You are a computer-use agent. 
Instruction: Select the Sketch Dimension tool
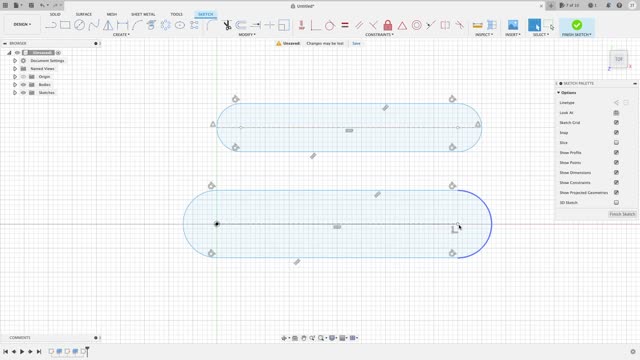click(122, 25)
